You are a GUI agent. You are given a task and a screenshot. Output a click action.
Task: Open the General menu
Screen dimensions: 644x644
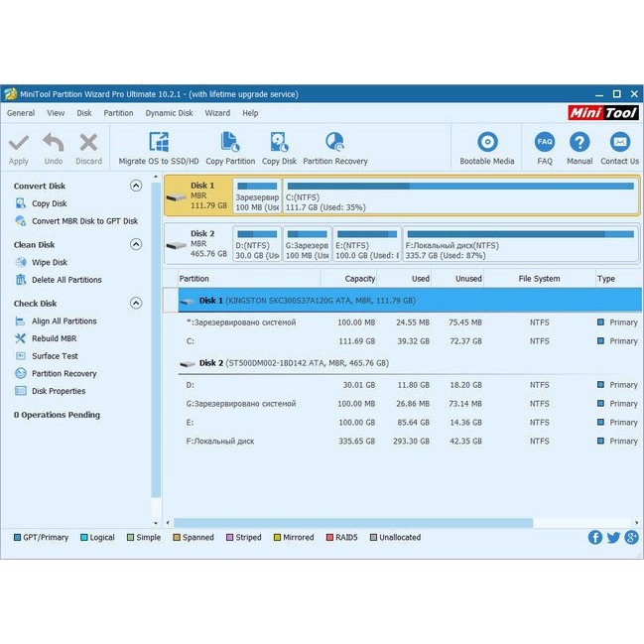(x=21, y=113)
